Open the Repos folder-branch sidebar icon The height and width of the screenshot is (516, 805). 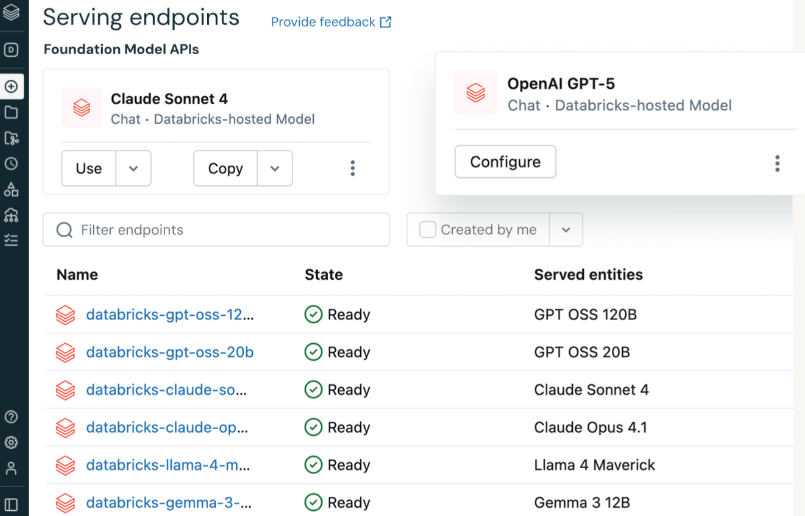[x=11, y=138]
